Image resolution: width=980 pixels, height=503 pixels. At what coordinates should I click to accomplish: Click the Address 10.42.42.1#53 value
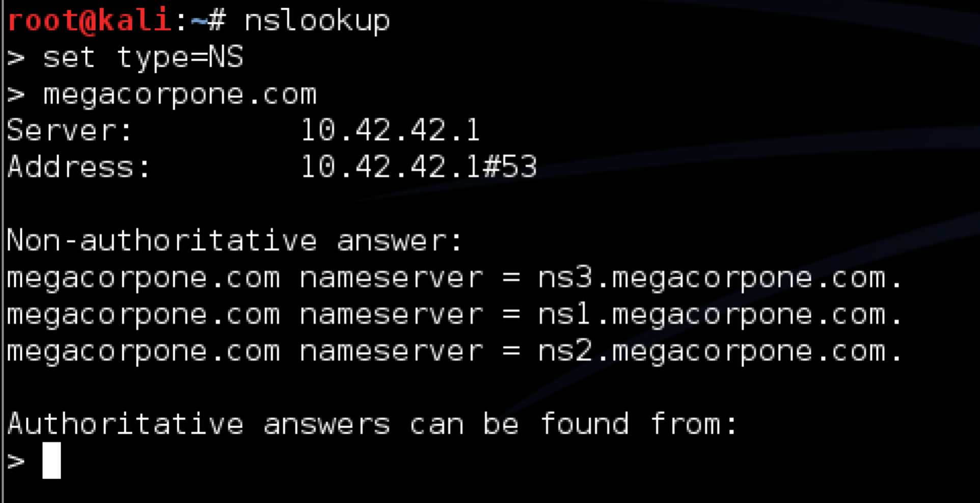(419, 167)
